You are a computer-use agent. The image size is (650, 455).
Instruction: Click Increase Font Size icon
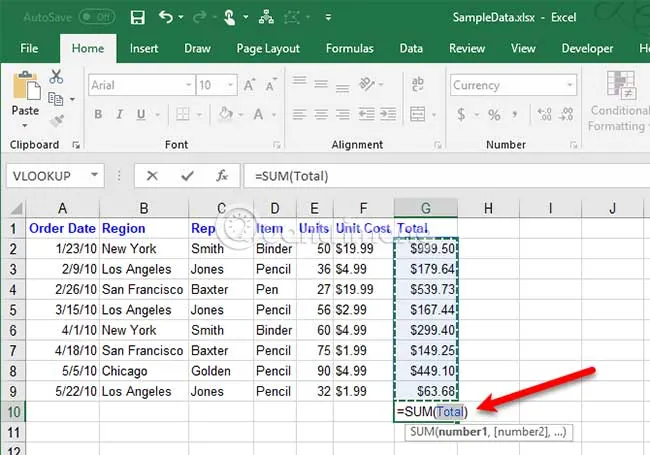[x=249, y=85]
